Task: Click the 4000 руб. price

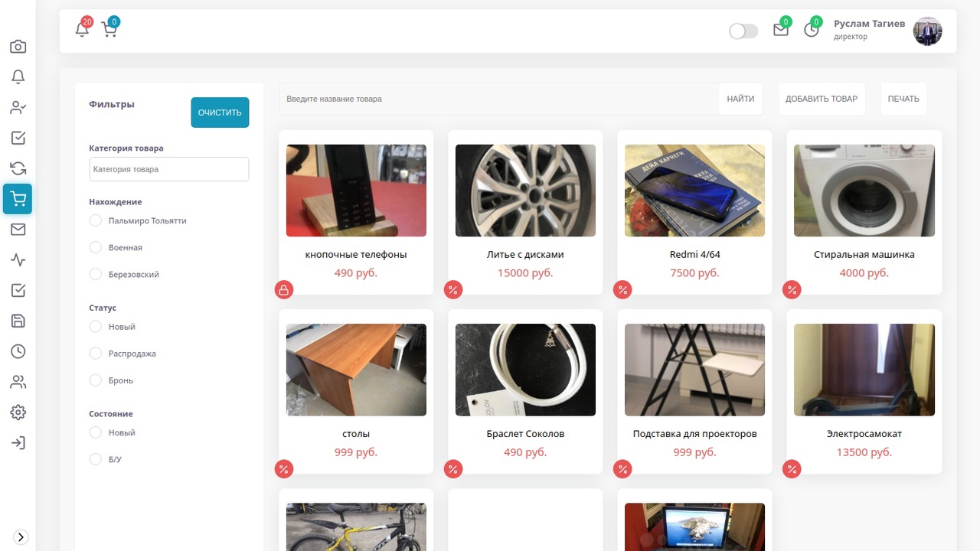Action: 864,273
